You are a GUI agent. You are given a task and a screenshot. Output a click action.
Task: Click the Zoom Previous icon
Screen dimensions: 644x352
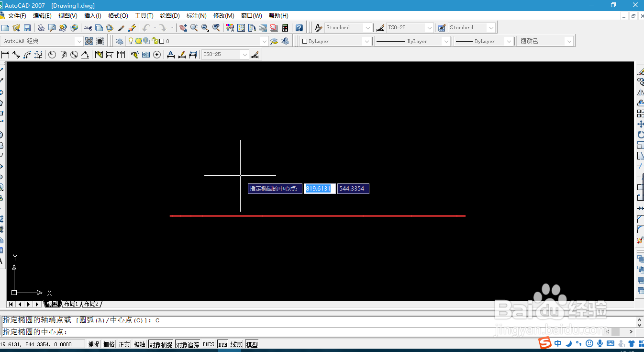216,28
